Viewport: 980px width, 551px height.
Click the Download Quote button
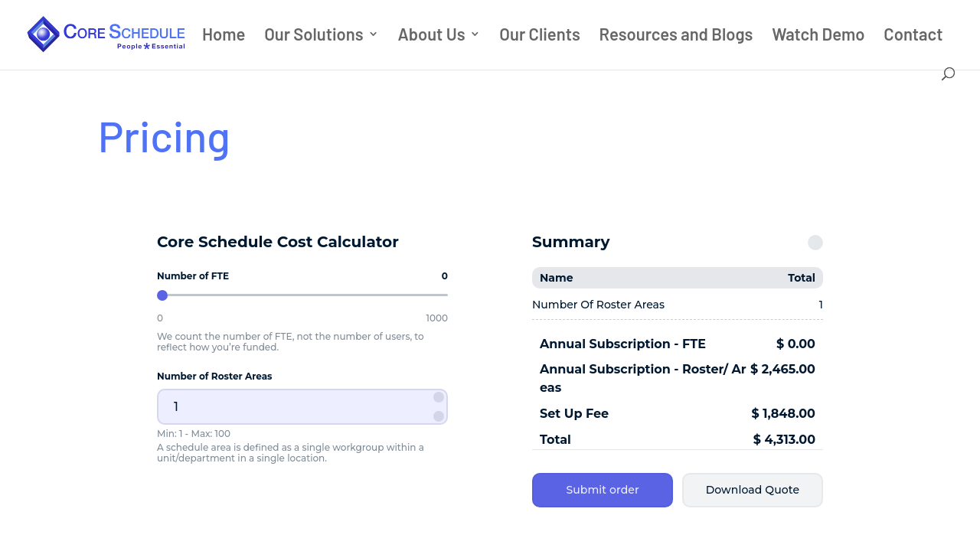[752, 490]
